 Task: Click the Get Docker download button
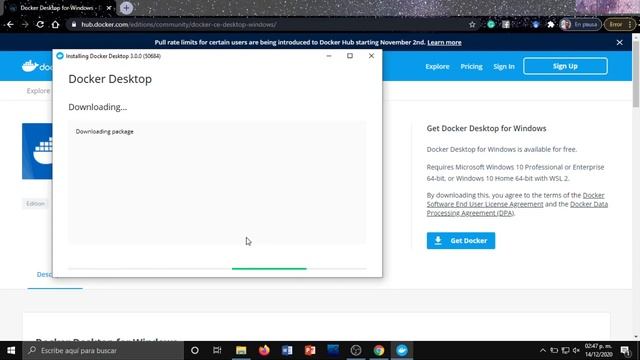[x=461, y=240]
